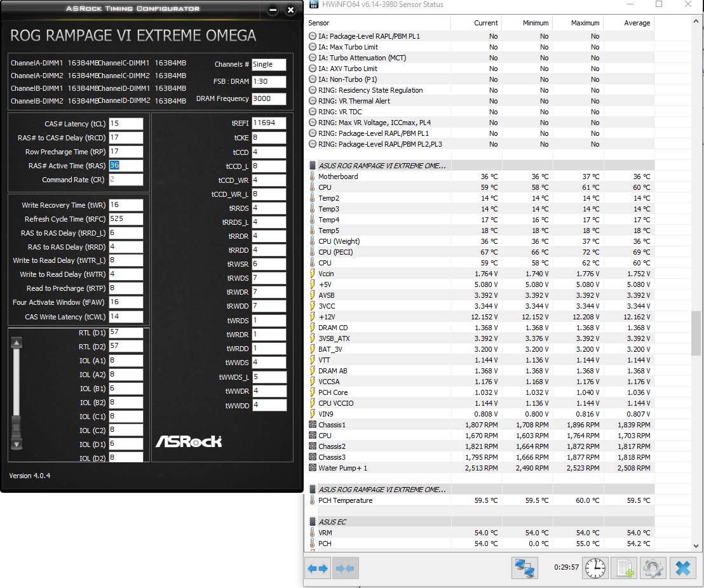
Task: Click the Write Recovery Time (tWR) field
Action: pos(126,204)
